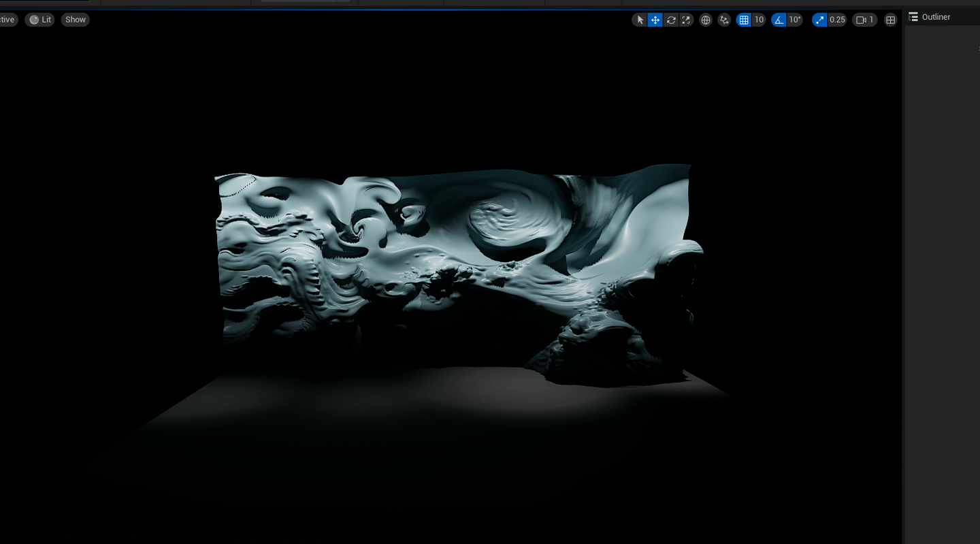
Task: Open rotation snap angle 10° dropdown
Action: coord(795,20)
